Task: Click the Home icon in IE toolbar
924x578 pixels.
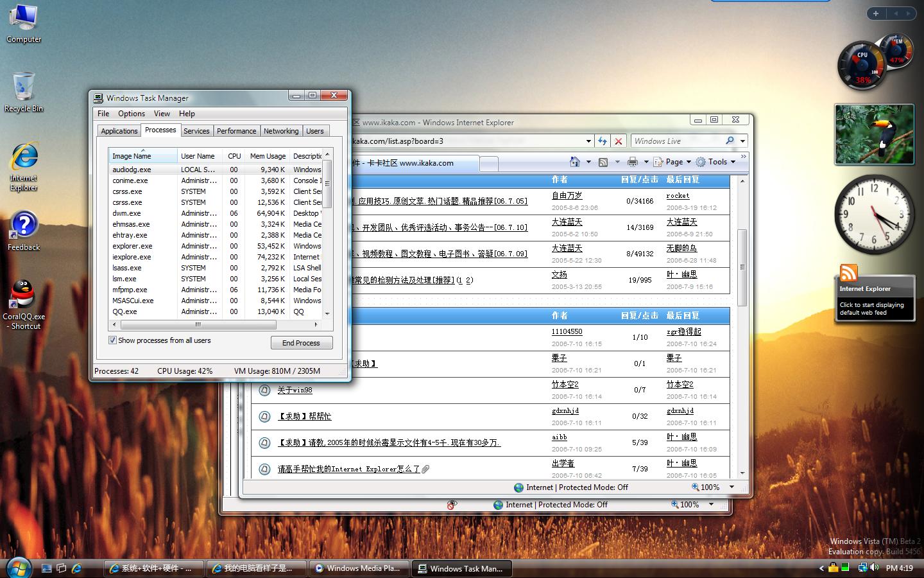Action: [x=575, y=162]
